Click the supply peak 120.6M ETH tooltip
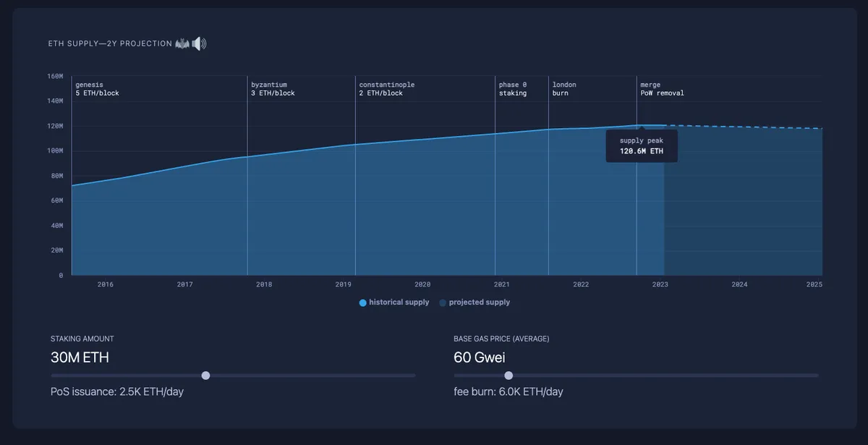The image size is (868, 445). tap(642, 146)
